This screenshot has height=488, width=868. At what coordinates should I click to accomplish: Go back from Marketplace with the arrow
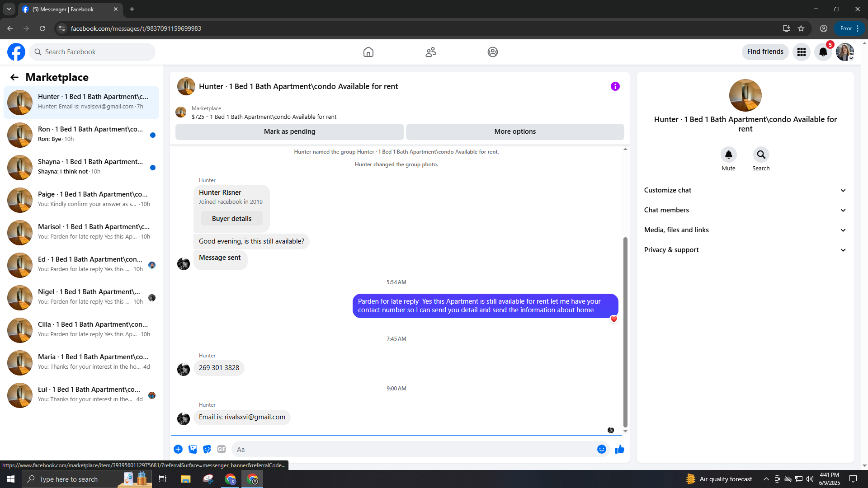(14, 77)
